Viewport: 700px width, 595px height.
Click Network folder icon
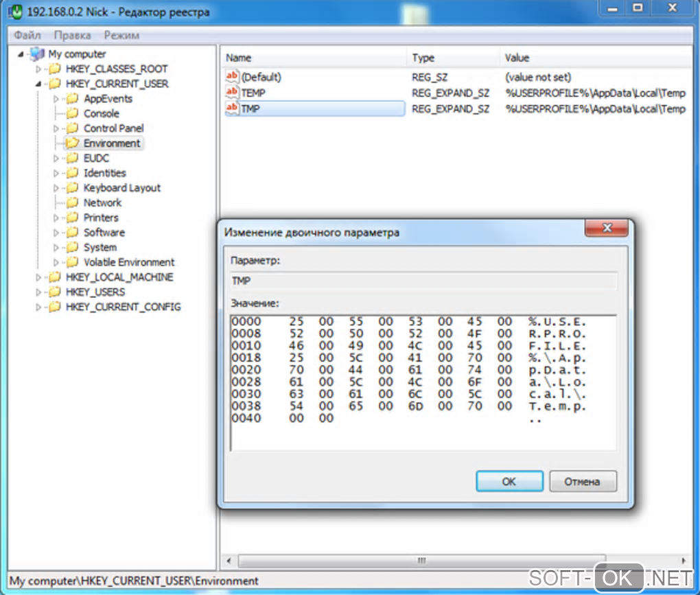(x=72, y=202)
